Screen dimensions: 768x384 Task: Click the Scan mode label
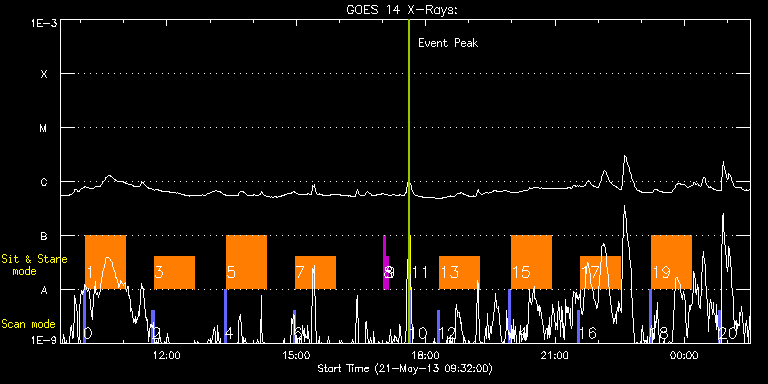[x=28, y=324]
